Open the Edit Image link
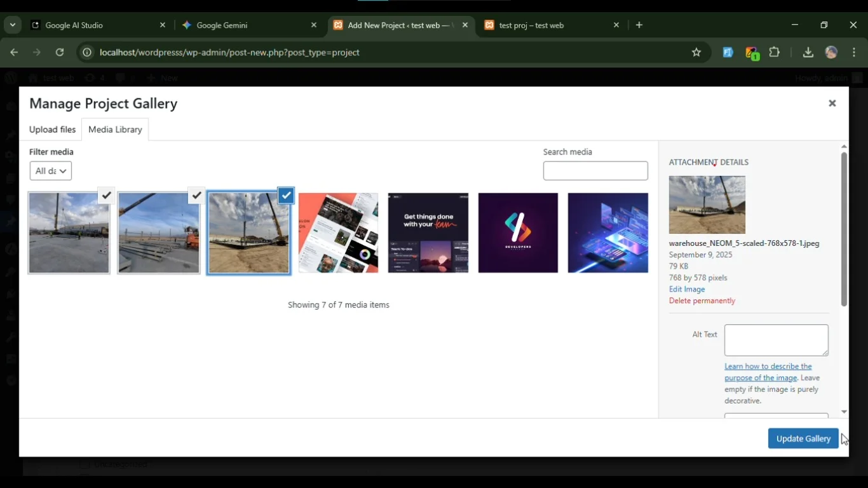Screen dimensions: 868x488 click(x=687, y=289)
